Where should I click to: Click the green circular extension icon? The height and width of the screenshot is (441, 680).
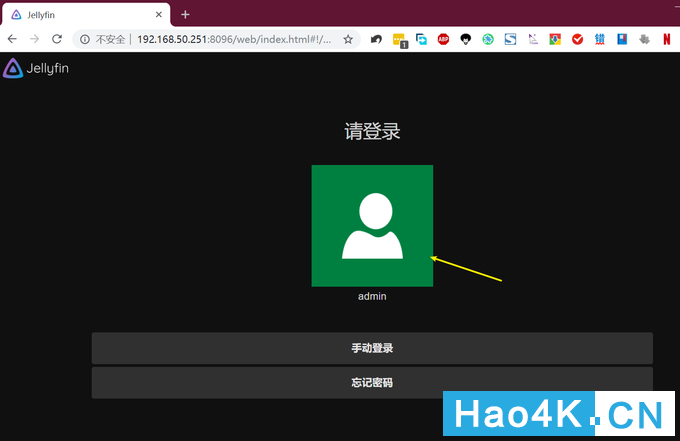click(x=488, y=39)
